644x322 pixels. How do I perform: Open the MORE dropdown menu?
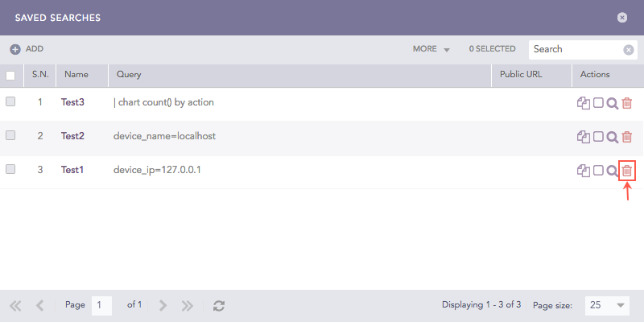431,49
